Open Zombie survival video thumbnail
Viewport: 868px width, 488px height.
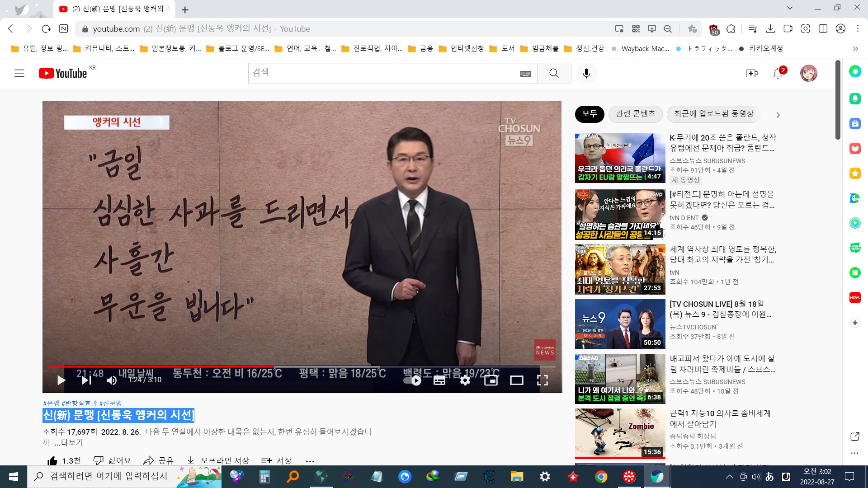[x=620, y=433]
